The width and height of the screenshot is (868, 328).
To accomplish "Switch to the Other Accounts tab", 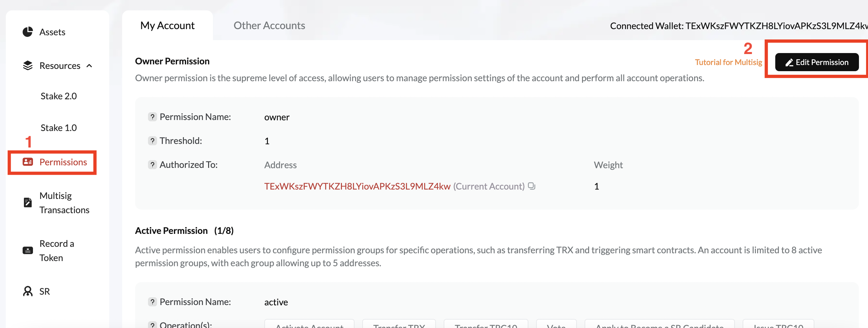I will (269, 25).
